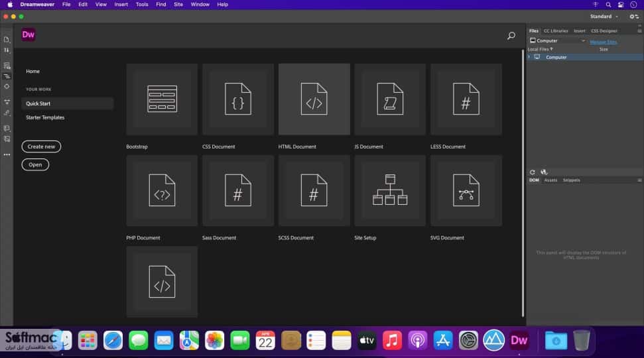Open the DOM panel options menu
This screenshot has height=358, width=644.
tap(639, 180)
